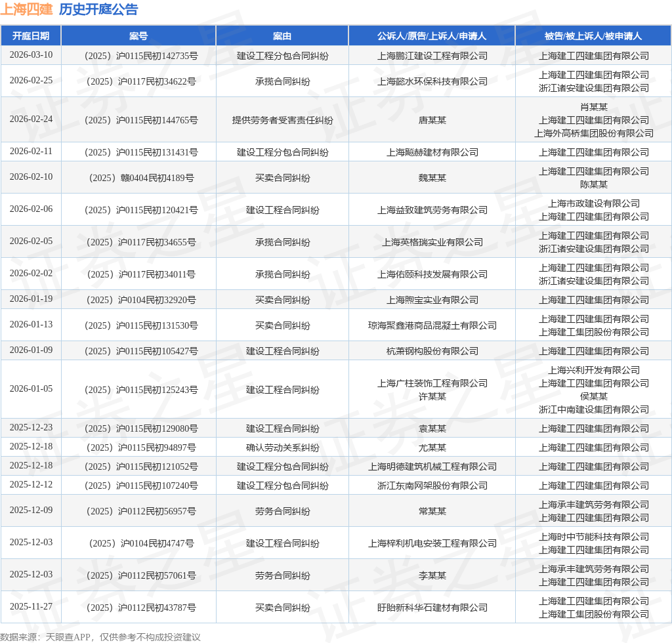Click plaintiff 上海煦宝实业有限公司
The width and height of the screenshot is (672, 643).
click(x=432, y=300)
